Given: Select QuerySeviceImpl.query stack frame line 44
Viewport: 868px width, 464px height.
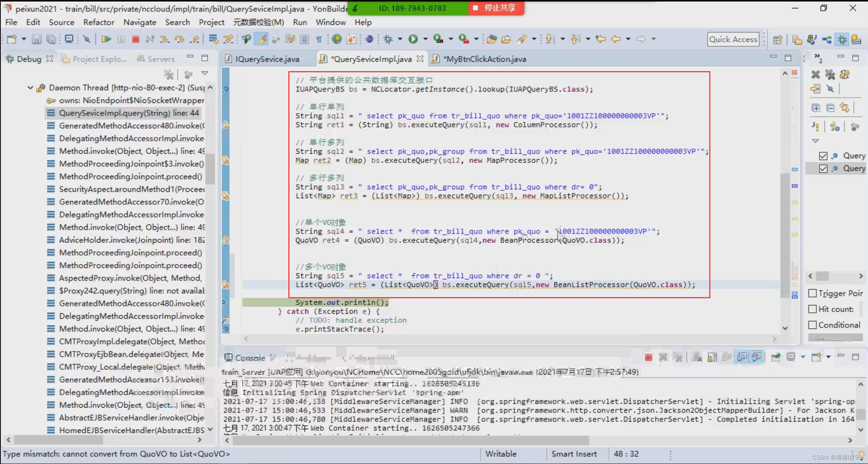Looking at the screenshot, I should 128,113.
